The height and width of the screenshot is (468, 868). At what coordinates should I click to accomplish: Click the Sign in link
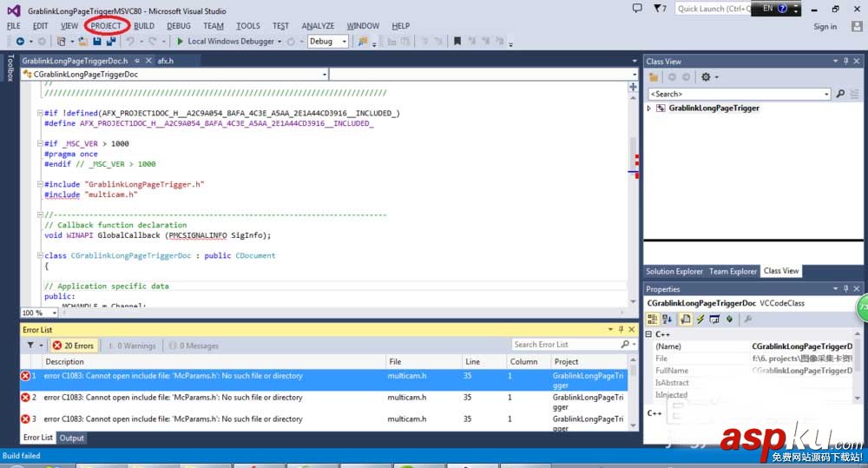click(x=825, y=27)
